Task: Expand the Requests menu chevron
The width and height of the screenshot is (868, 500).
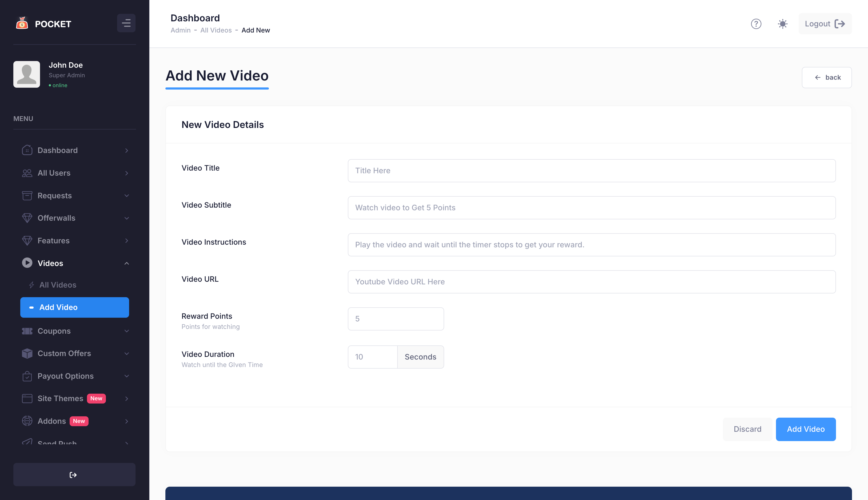Action: point(126,195)
